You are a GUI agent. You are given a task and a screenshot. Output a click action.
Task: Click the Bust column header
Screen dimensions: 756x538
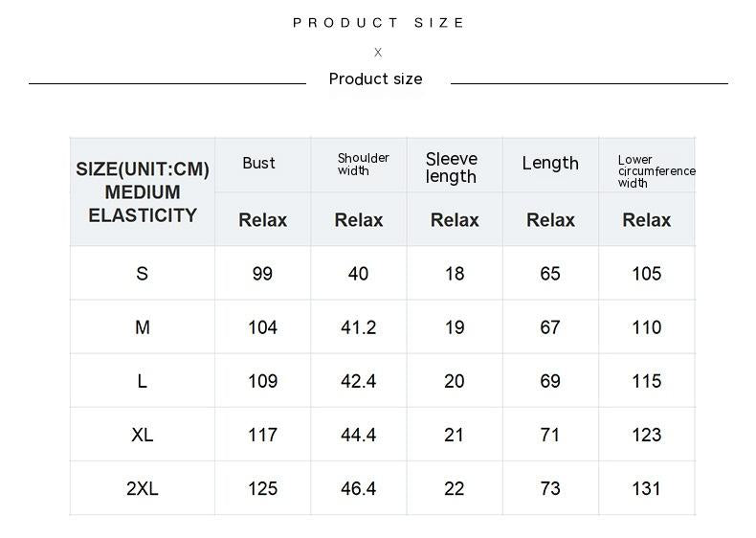pyautogui.click(x=259, y=163)
